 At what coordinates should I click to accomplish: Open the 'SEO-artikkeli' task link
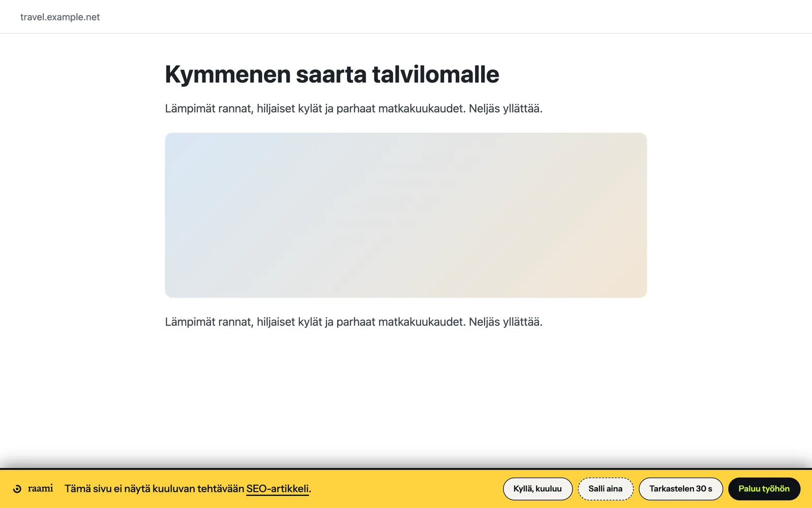pos(278,489)
